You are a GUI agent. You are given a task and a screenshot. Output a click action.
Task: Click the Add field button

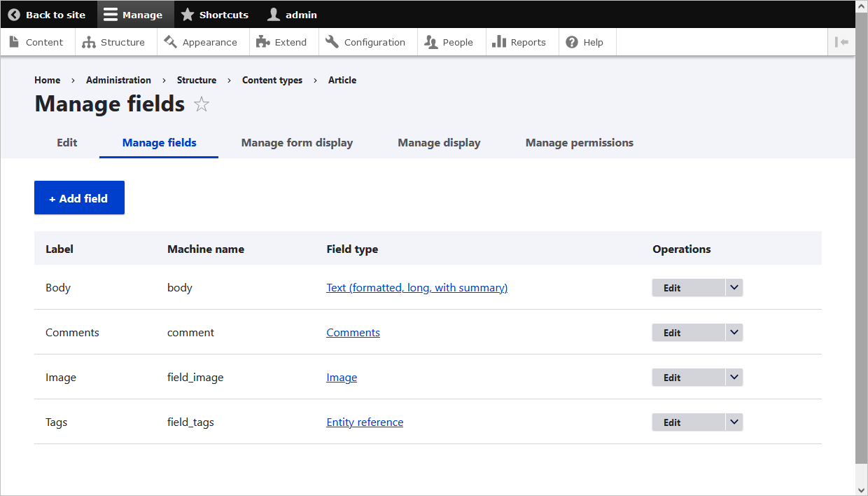click(x=79, y=198)
